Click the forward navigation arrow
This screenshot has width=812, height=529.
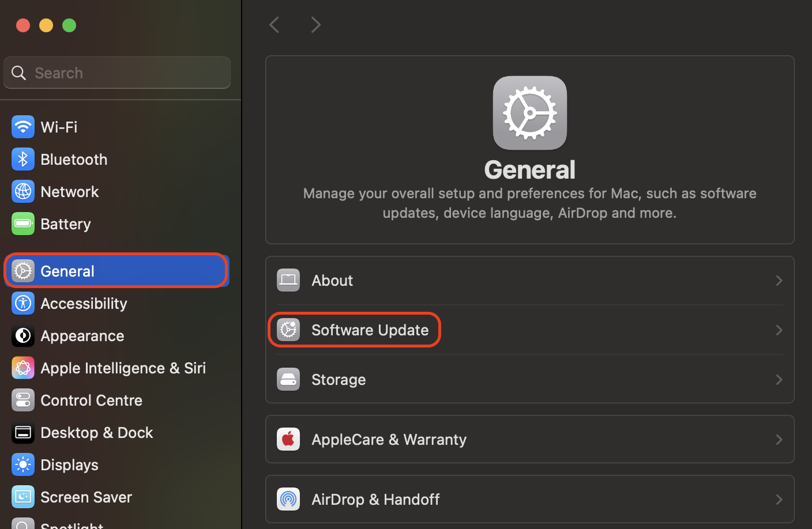pyautogui.click(x=315, y=24)
